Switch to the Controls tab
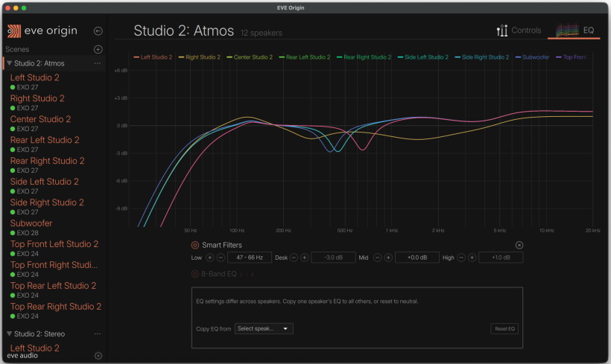611x364 pixels. (519, 31)
